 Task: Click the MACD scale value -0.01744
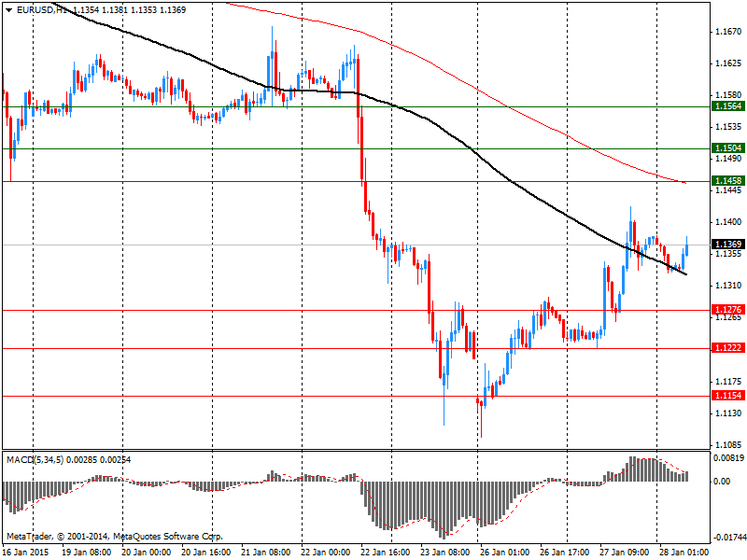[729, 538]
